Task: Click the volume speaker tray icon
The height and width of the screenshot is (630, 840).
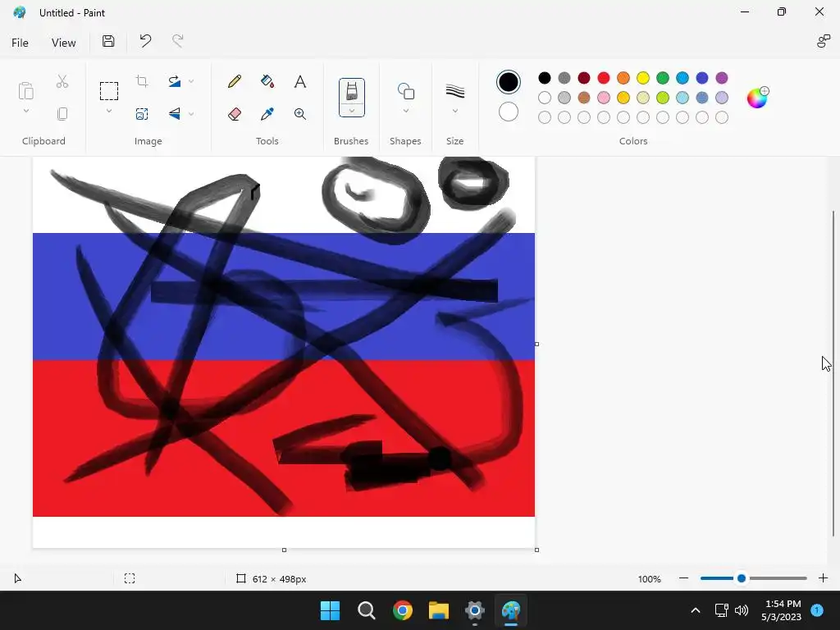Action: pos(742,610)
